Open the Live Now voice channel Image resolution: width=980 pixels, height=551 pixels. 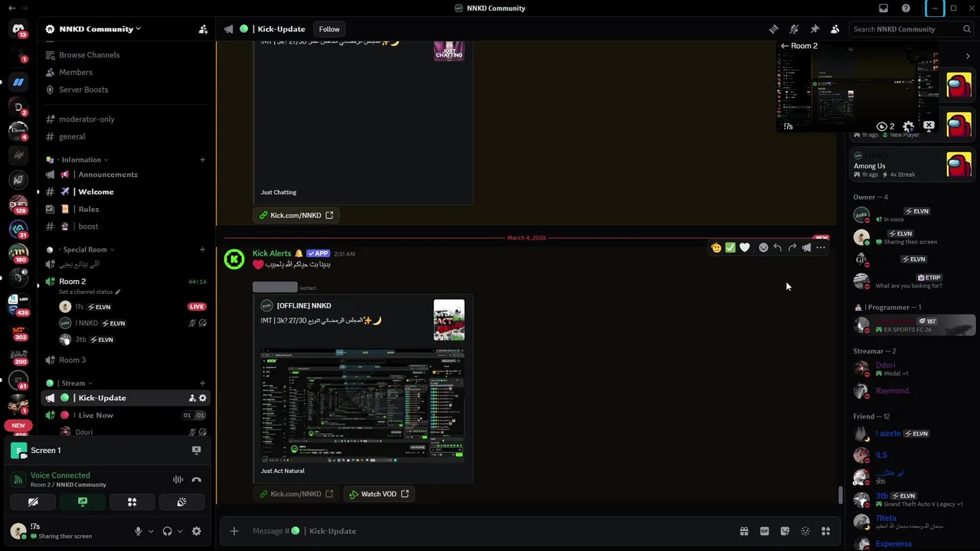[x=127, y=415]
